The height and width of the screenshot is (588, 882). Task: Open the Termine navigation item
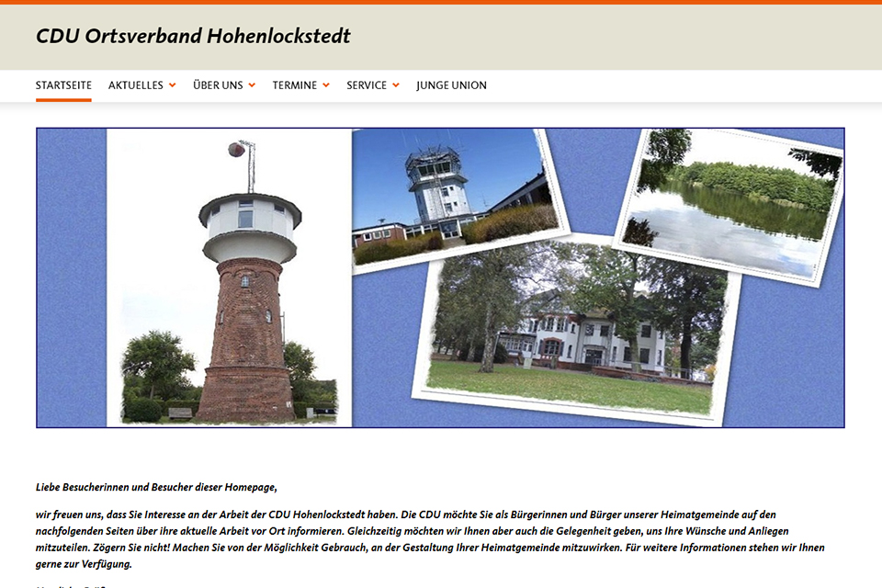(294, 85)
